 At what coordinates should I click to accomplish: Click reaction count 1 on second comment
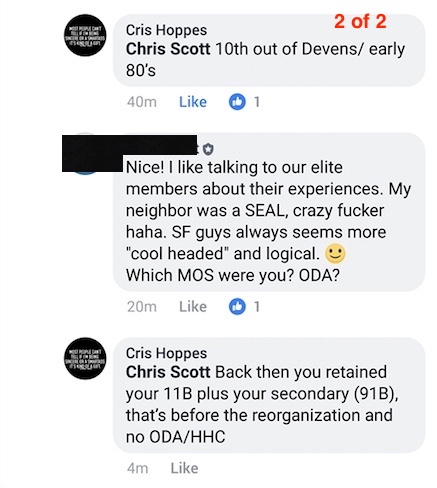coord(257,306)
